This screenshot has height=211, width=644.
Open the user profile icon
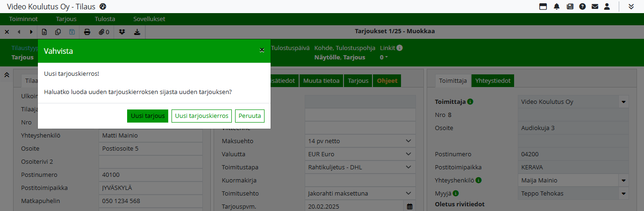(x=607, y=7)
